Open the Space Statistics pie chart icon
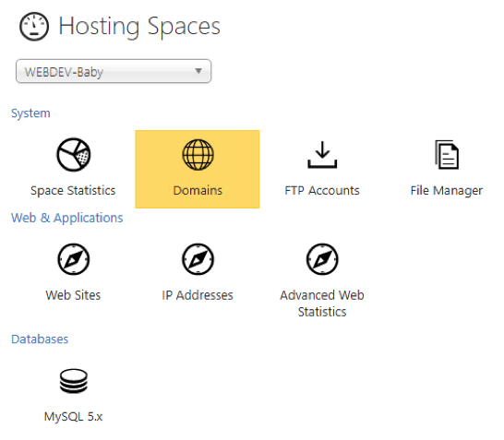The width and height of the screenshot is (504, 440). click(74, 155)
